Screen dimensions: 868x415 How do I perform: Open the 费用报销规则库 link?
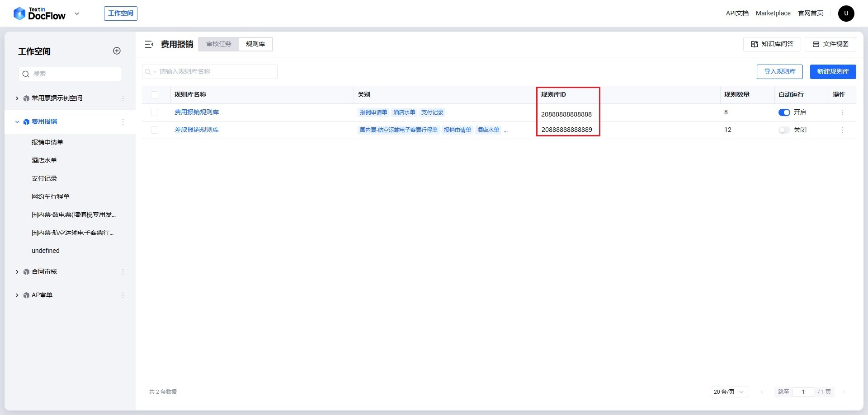(x=197, y=112)
